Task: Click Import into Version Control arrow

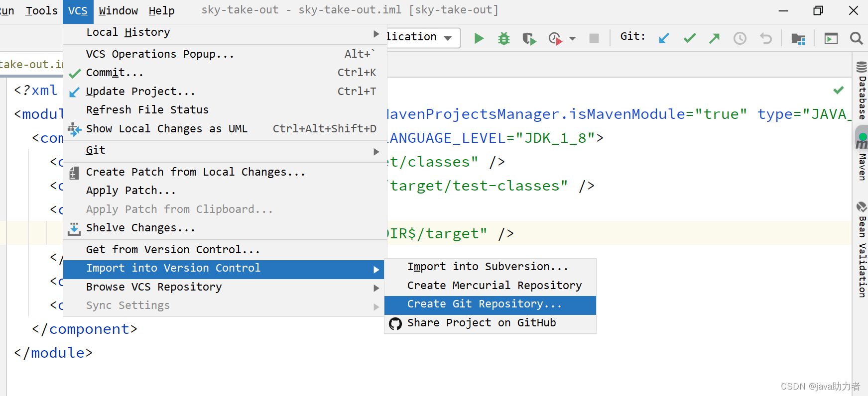Action: [x=376, y=270]
